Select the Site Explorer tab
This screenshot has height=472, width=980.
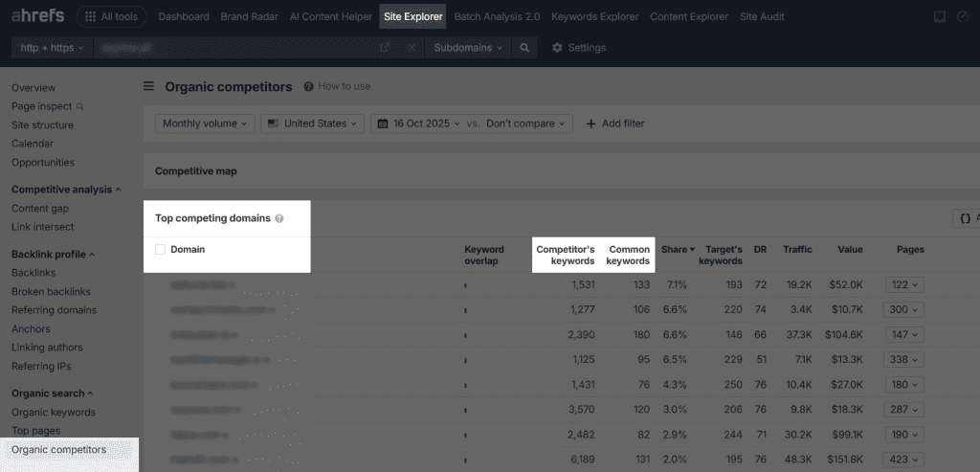pyautogui.click(x=413, y=17)
